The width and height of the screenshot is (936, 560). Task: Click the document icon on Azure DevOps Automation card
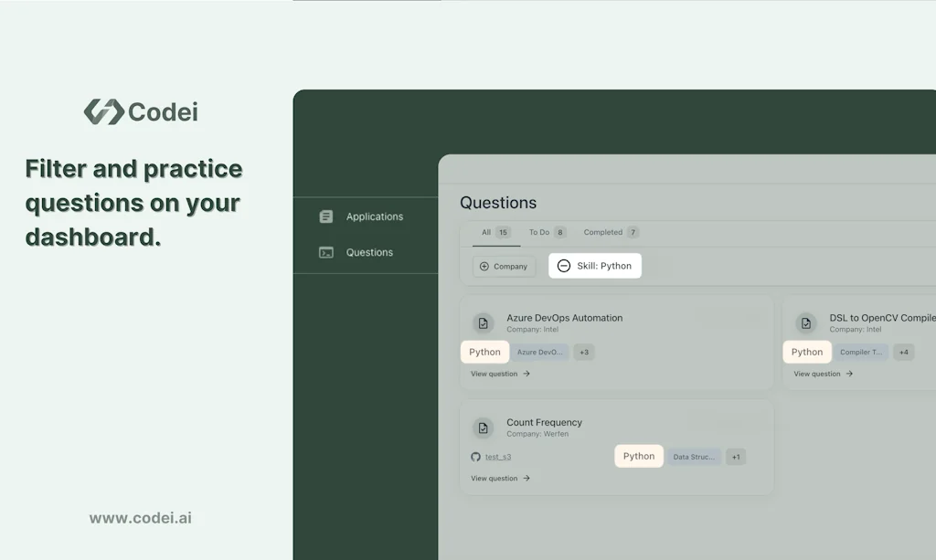click(483, 323)
